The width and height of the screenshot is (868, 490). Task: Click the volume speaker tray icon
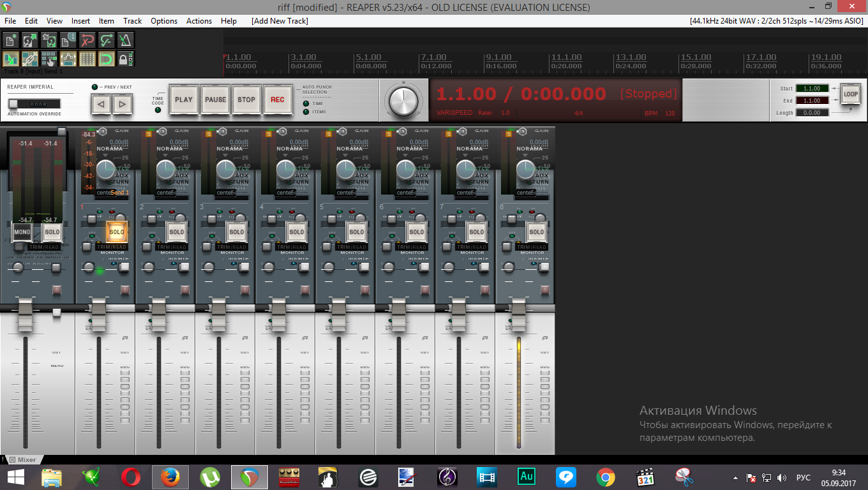point(782,477)
